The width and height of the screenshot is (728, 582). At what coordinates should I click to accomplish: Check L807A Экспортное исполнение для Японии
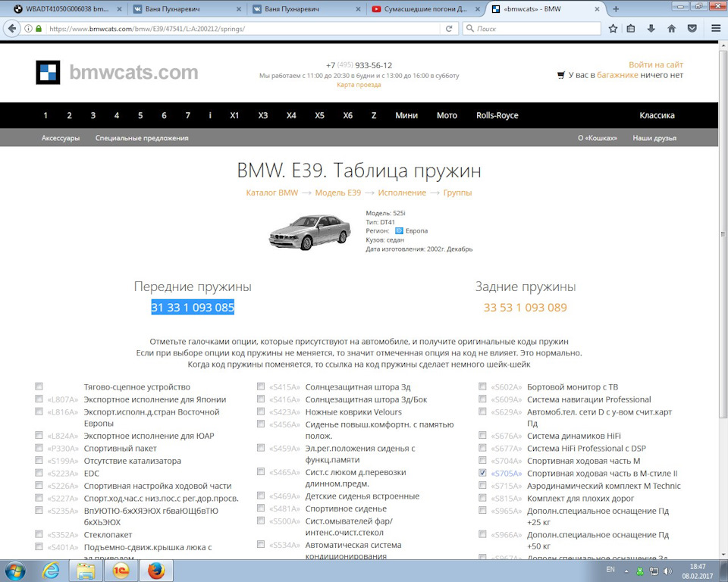pyautogui.click(x=39, y=399)
